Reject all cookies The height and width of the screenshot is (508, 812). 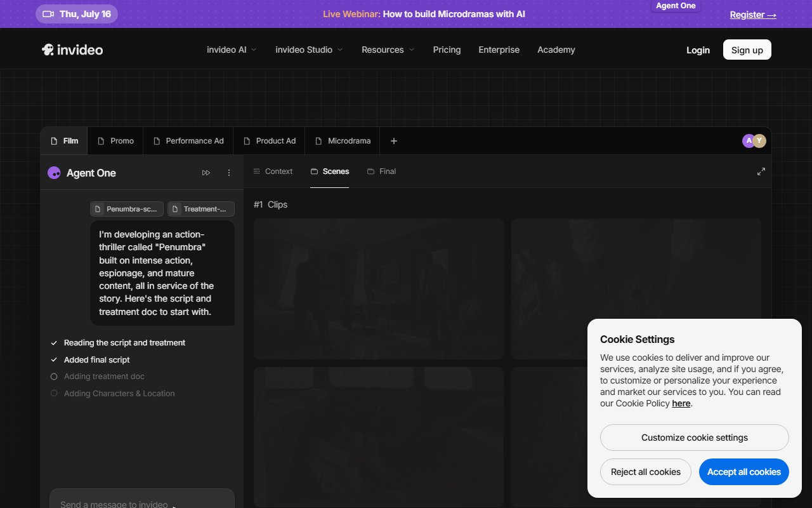[x=646, y=472]
